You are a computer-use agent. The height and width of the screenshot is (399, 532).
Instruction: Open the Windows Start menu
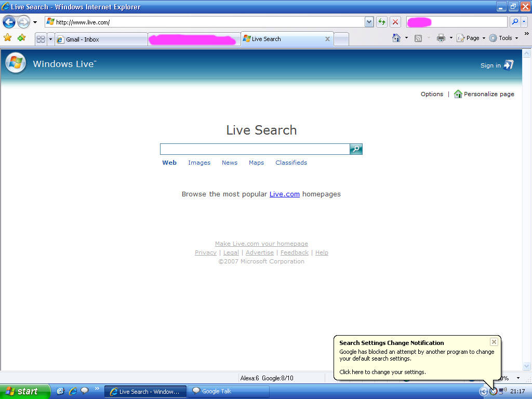point(24,391)
